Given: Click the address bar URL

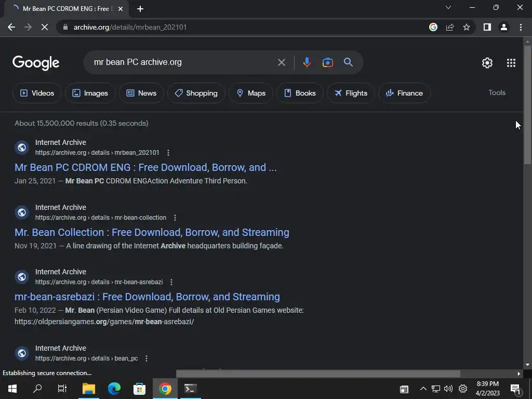Looking at the screenshot, I should (130, 27).
